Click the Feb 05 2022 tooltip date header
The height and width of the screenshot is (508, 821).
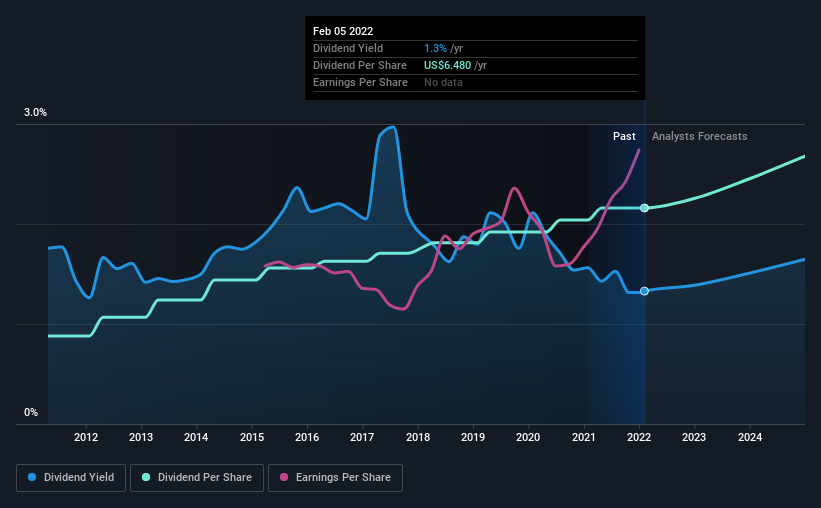pyautogui.click(x=343, y=31)
